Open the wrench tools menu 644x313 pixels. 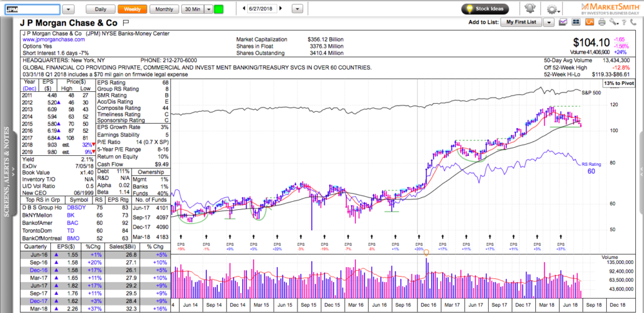click(614, 22)
